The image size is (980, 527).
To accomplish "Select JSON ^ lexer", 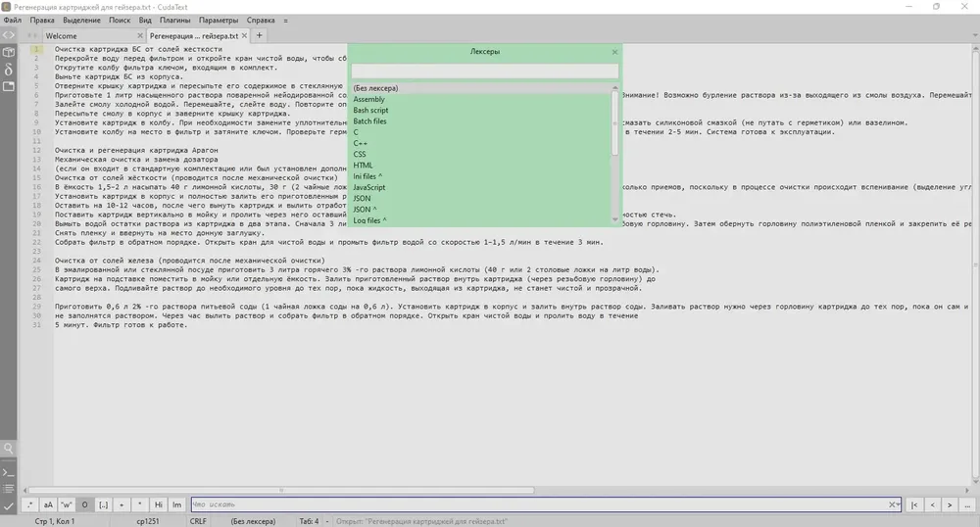I will click(480, 210).
